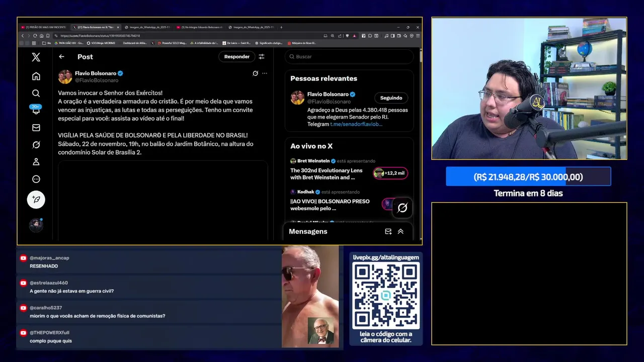Open Brave Shields lion icon
Screen dimensions: 644x362
click(347, 36)
